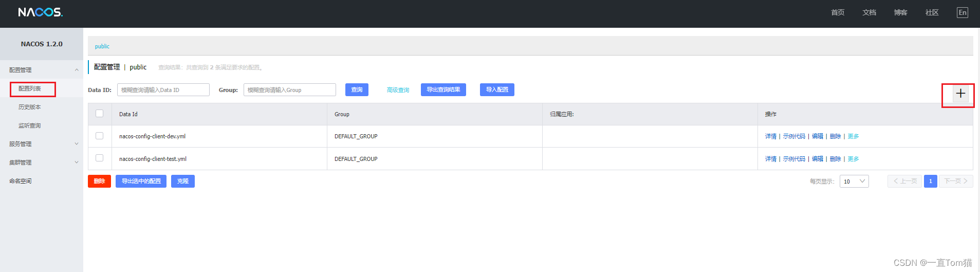
Task: Open 配置列表 in the sidebar
Action: [x=30, y=88]
